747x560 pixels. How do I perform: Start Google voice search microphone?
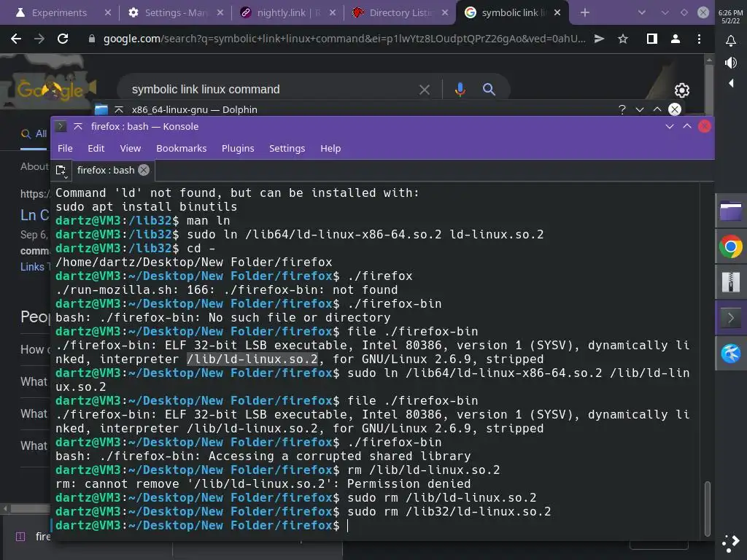click(x=460, y=89)
